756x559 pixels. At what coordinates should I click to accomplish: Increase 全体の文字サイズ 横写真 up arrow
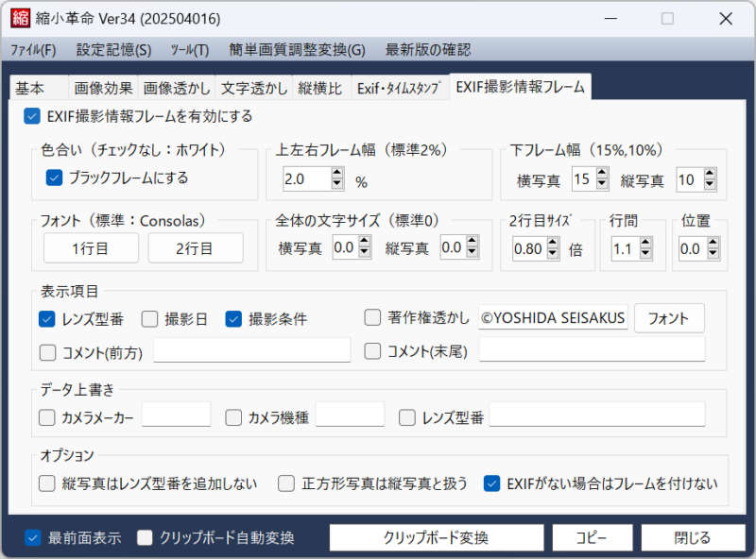click(365, 241)
